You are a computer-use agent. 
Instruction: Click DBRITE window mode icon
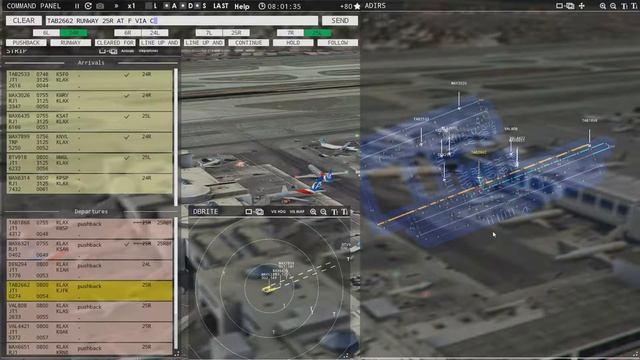[x=248, y=211]
